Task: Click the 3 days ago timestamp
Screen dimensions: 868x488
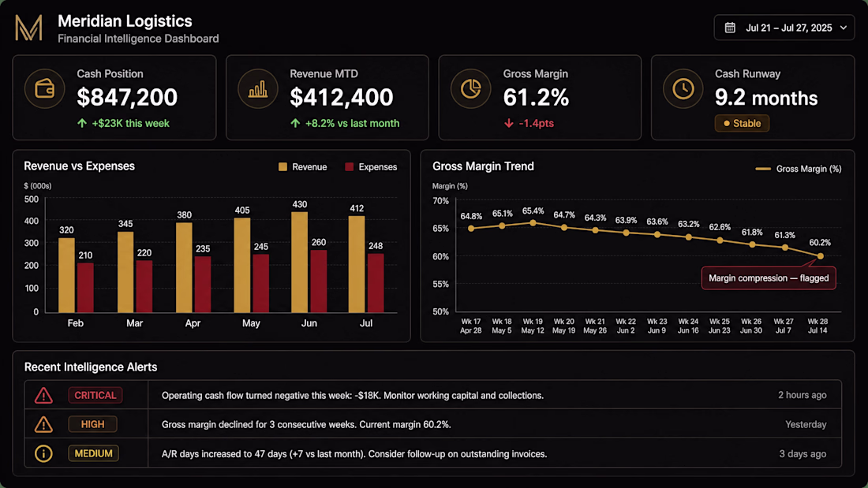Action: (803, 453)
